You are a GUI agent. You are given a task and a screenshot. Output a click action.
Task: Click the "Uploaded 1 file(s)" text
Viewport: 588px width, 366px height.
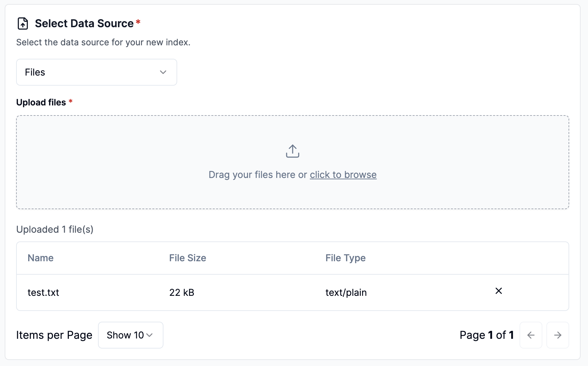click(x=55, y=229)
